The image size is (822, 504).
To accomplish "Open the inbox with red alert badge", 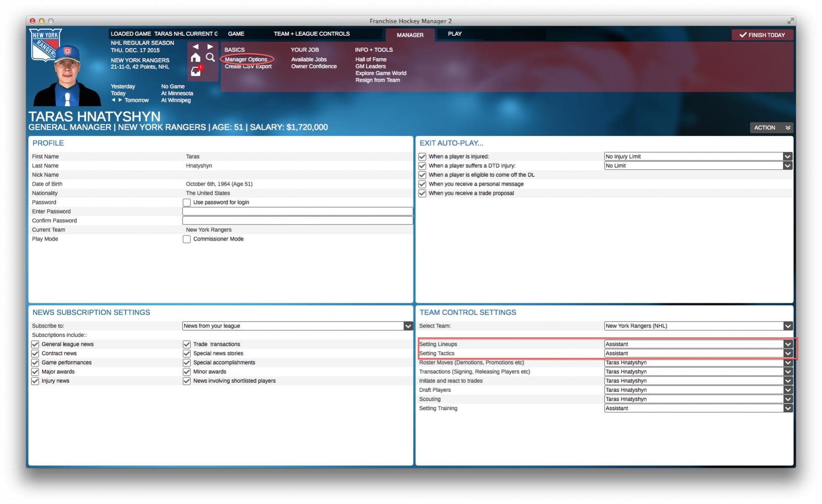I will pyautogui.click(x=196, y=71).
